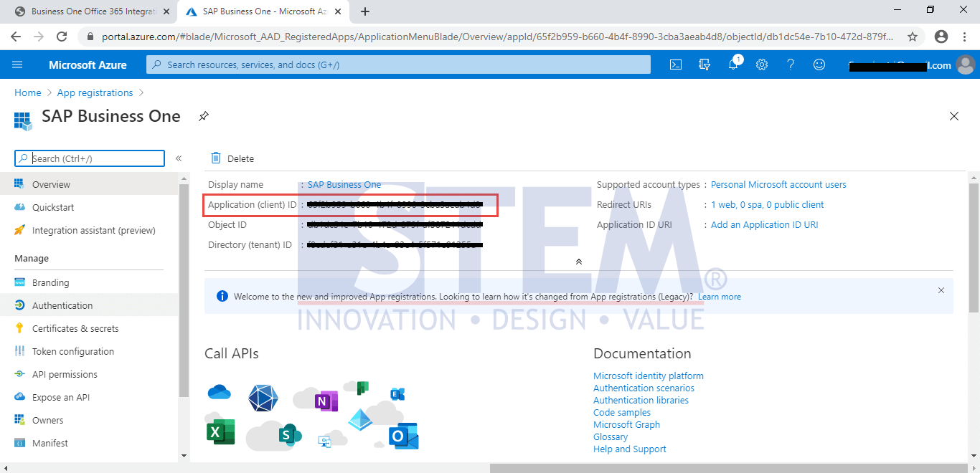
Task: Click Learn more in the banner
Action: 720,297
